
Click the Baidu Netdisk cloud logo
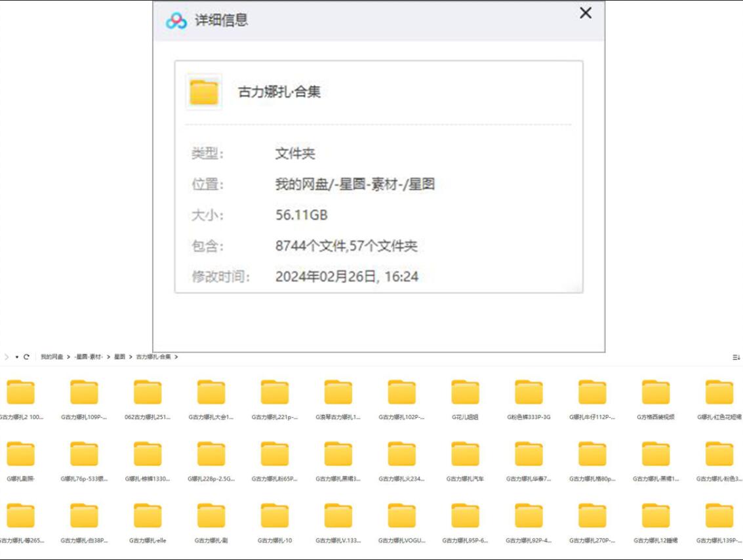[176, 20]
